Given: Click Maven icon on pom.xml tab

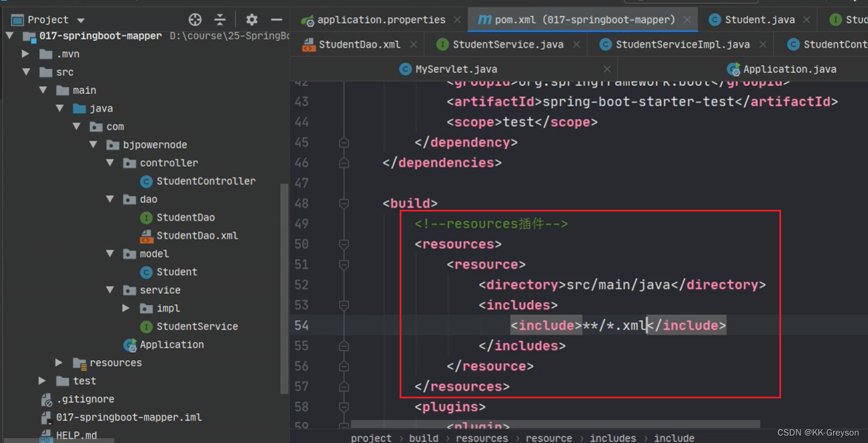Looking at the screenshot, I should point(484,19).
